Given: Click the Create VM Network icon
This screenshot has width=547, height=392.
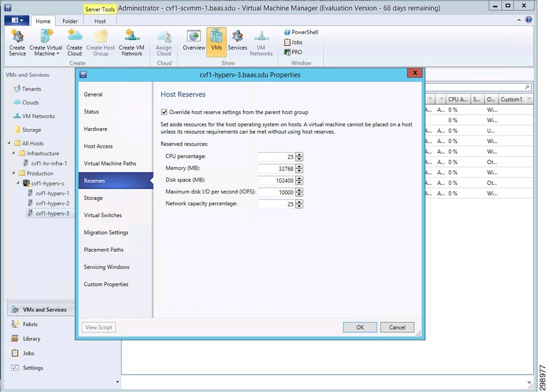Looking at the screenshot, I should [132, 43].
